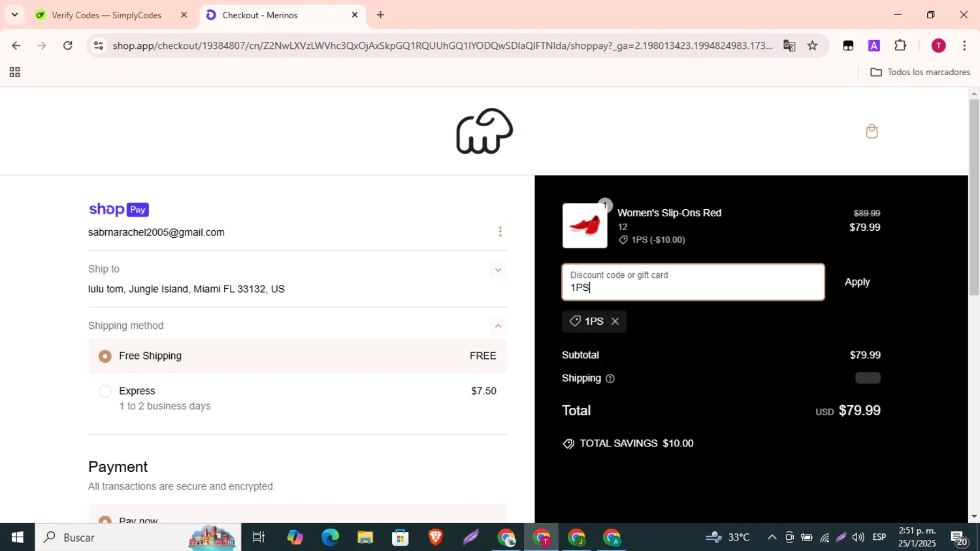Go back to previous page
Viewport: 980px width, 551px height.
(x=16, y=46)
